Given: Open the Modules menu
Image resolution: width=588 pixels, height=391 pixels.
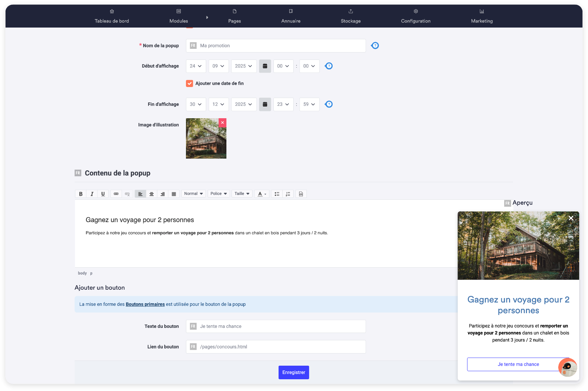Looking at the screenshot, I should coord(179,16).
